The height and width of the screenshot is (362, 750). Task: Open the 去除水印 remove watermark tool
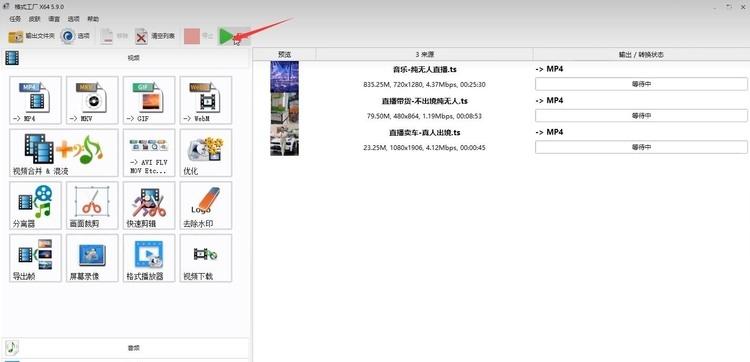[206, 205]
